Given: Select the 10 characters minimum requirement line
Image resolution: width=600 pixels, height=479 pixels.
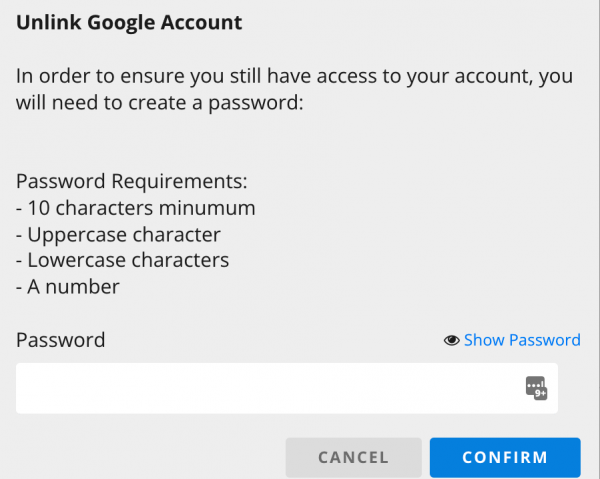Looking at the screenshot, I should [135, 208].
